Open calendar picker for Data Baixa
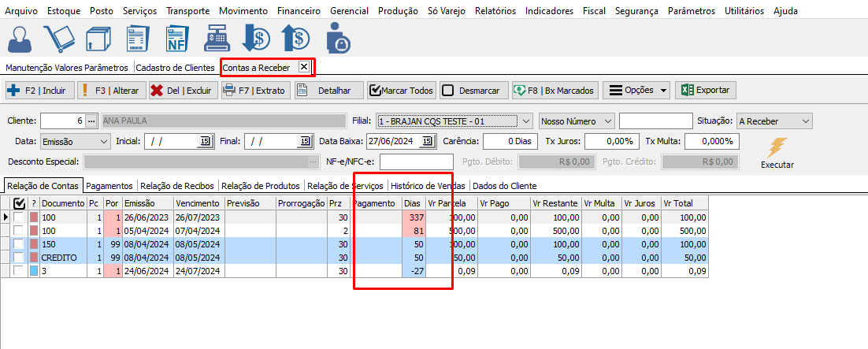This screenshot has height=349, width=868. (x=427, y=142)
